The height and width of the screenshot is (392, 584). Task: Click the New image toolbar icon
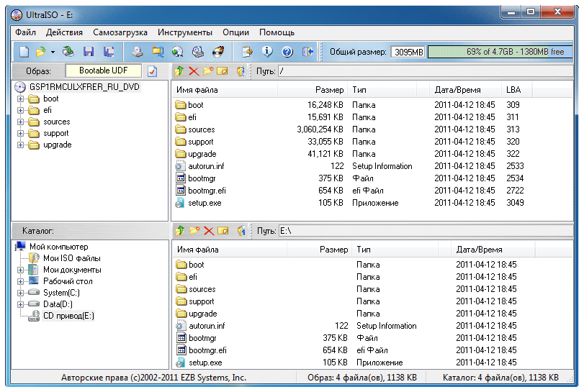pos(24,52)
